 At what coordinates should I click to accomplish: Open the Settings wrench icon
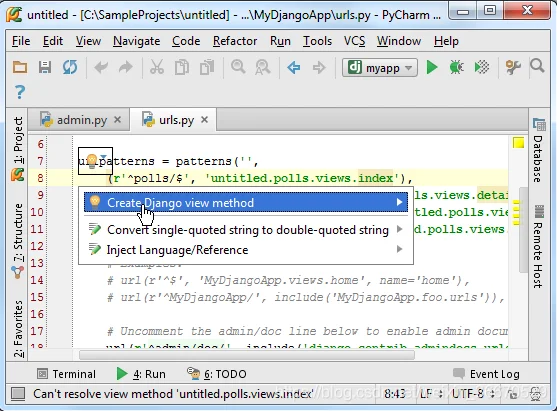(513, 67)
